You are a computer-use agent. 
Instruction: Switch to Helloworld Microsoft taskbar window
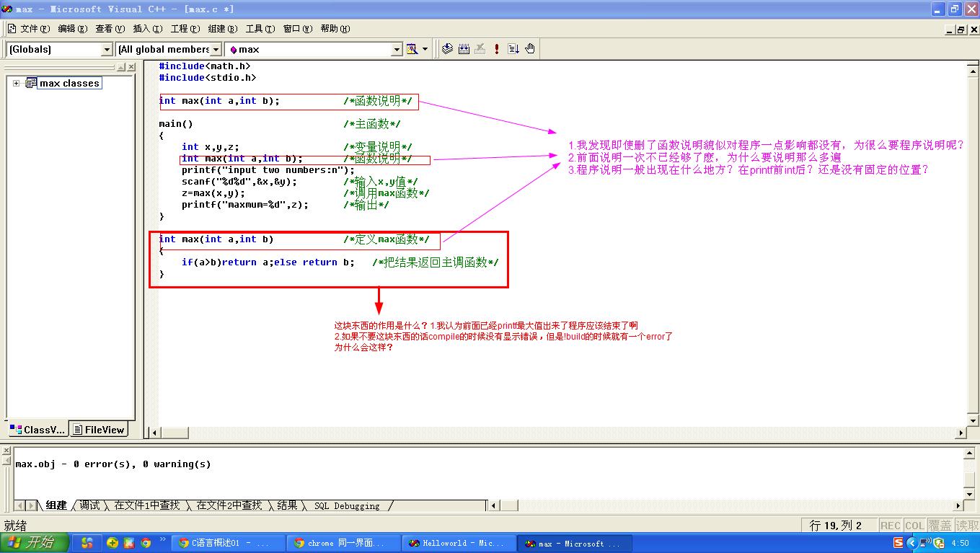click(459, 543)
